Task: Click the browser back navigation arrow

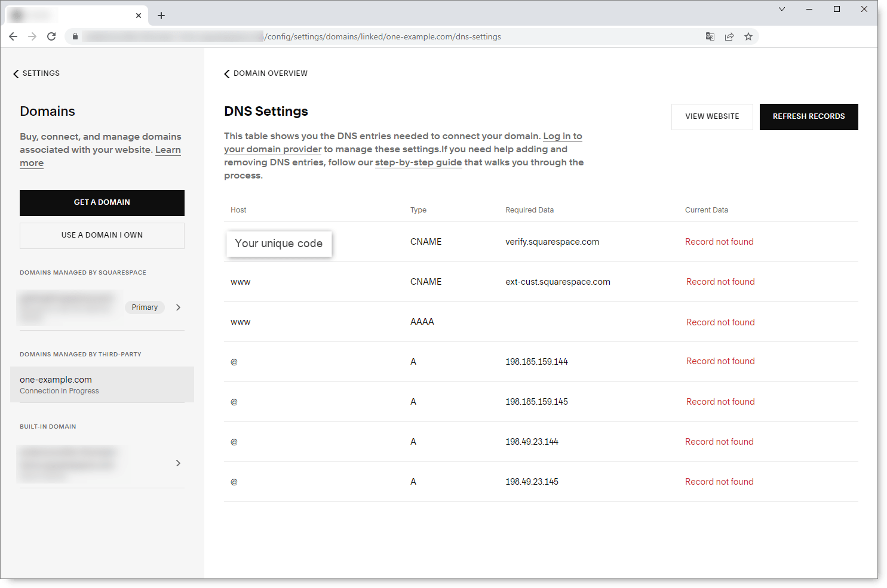Action: 13,36
